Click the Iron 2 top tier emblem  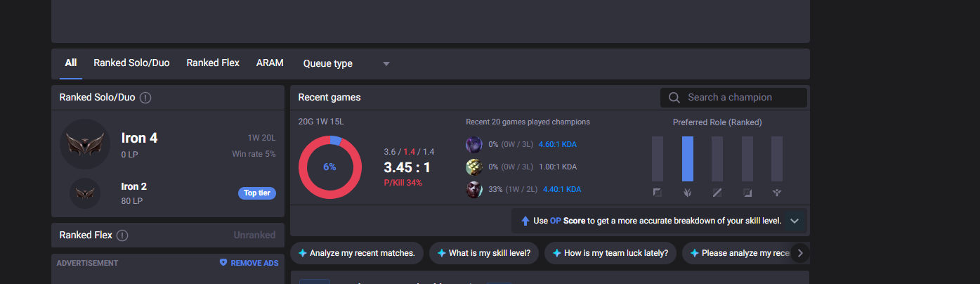[x=85, y=193]
